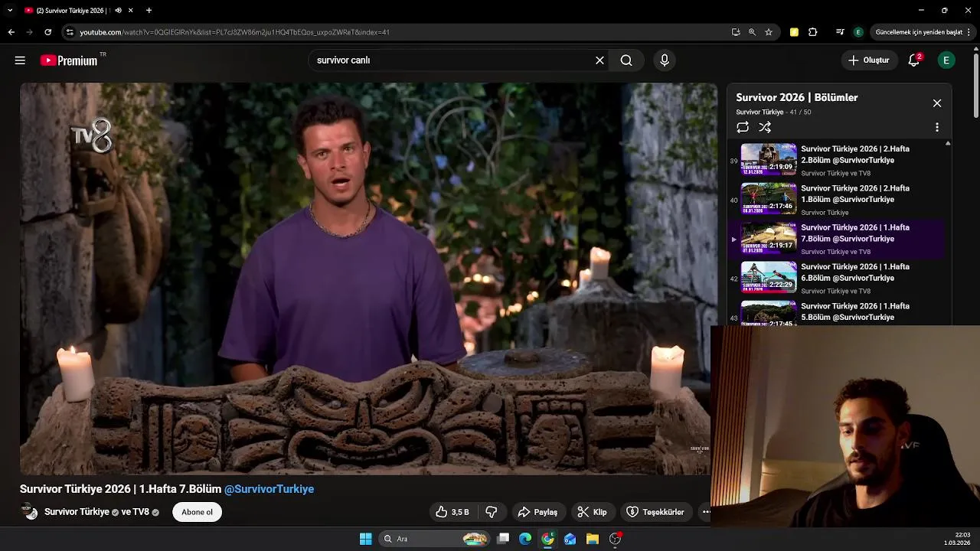Open the YouTube account avatar menu
Viewport: 980px width, 551px height.
point(946,60)
